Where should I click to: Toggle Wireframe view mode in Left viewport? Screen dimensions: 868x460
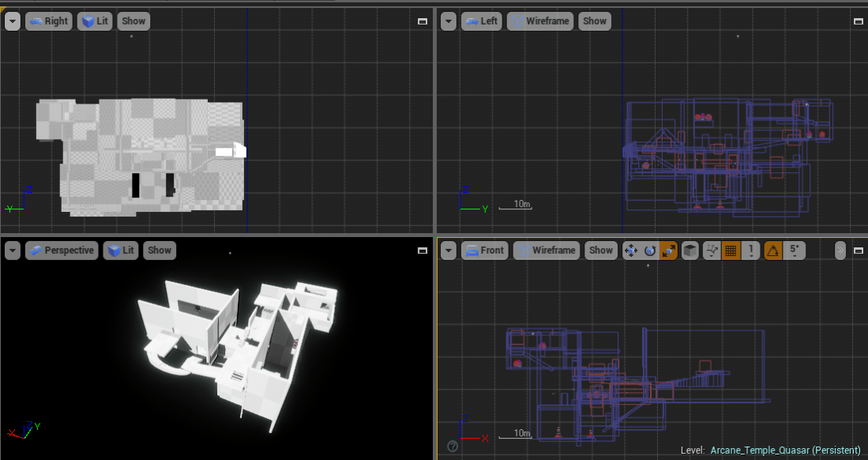click(x=539, y=21)
